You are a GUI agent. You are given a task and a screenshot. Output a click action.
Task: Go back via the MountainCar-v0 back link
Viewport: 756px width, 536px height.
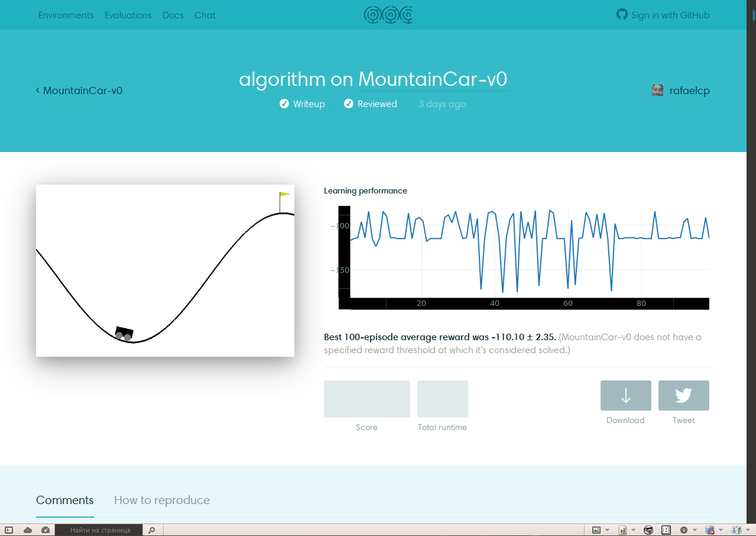point(79,91)
